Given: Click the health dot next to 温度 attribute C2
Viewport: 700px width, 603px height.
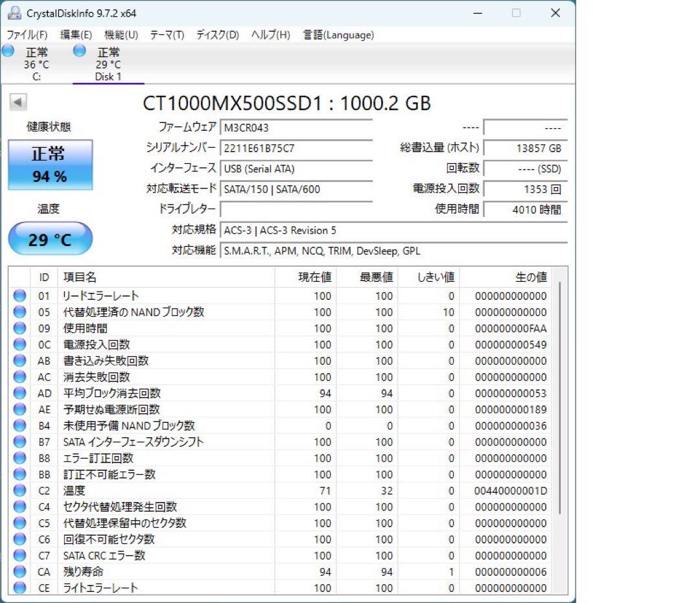Looking at the screenshot, I should 19,490.
